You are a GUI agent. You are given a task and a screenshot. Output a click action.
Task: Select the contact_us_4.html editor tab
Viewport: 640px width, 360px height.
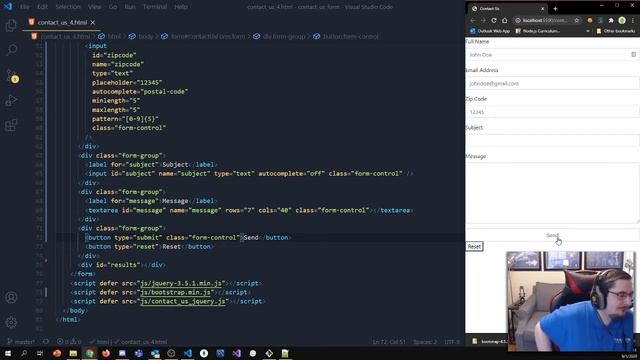[62, 22]
